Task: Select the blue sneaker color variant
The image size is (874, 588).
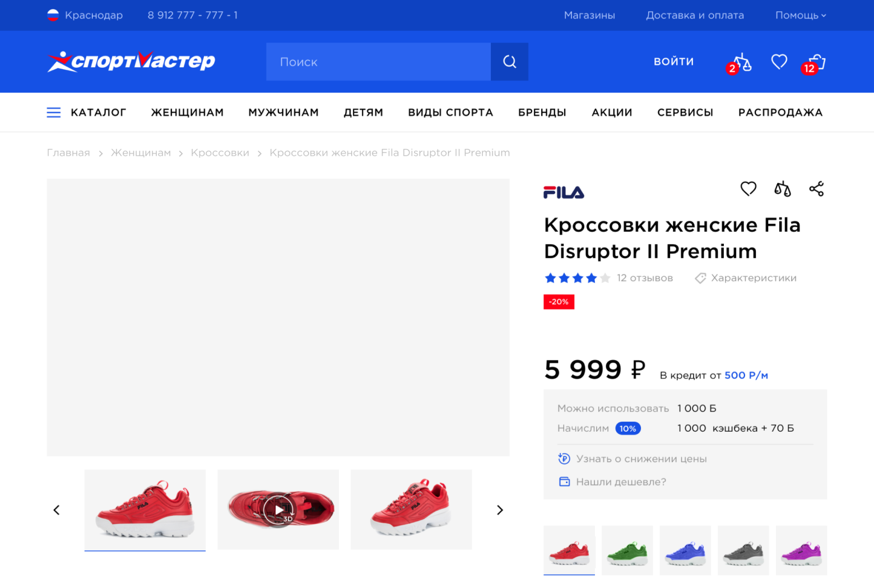Action: point(685,550)
